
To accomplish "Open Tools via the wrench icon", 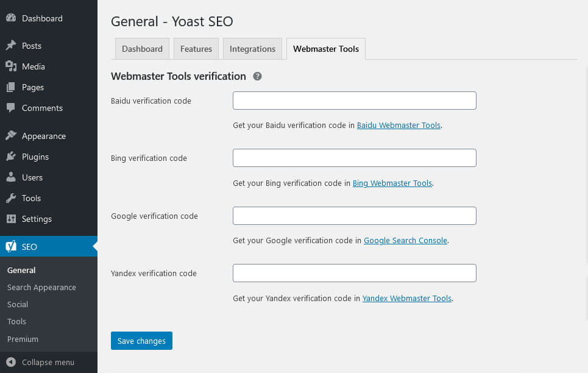I will pos(11,198).
